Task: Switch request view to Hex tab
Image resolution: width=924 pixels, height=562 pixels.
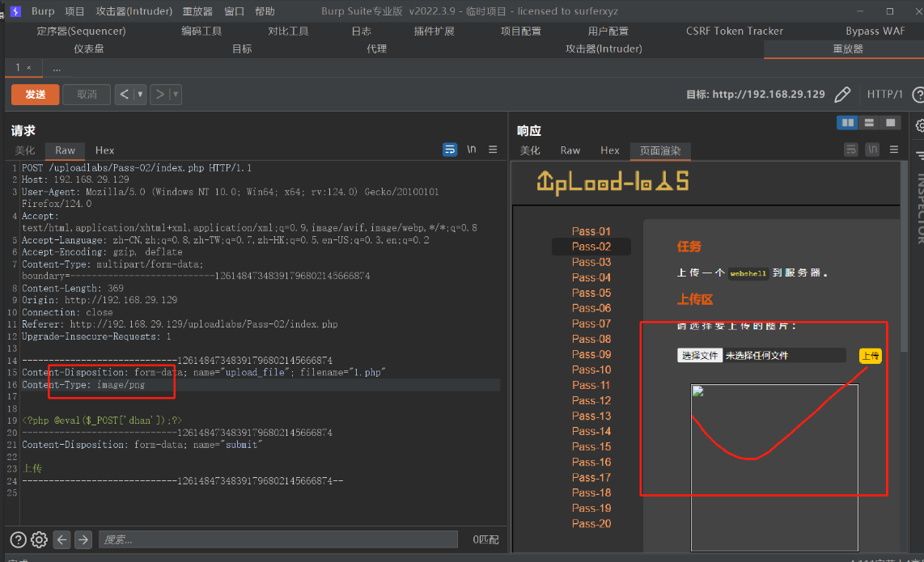Action: click(x=105, y=150)
